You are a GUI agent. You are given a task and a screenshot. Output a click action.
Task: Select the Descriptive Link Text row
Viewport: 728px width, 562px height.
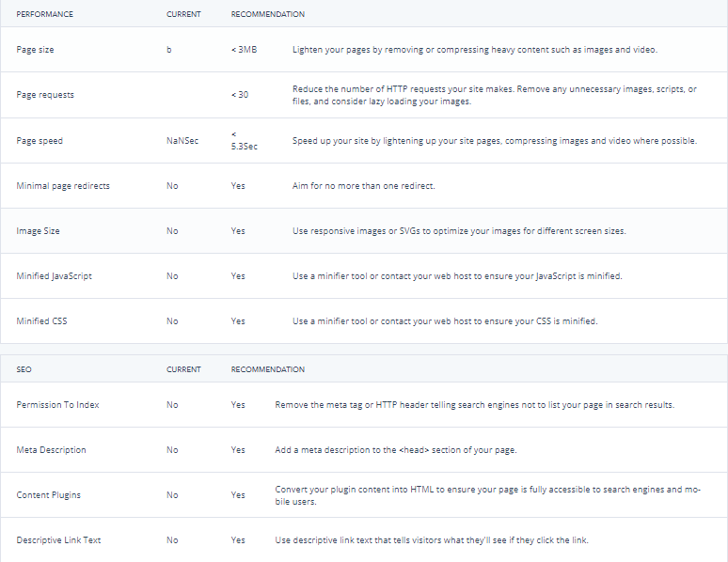click(364, 539)
